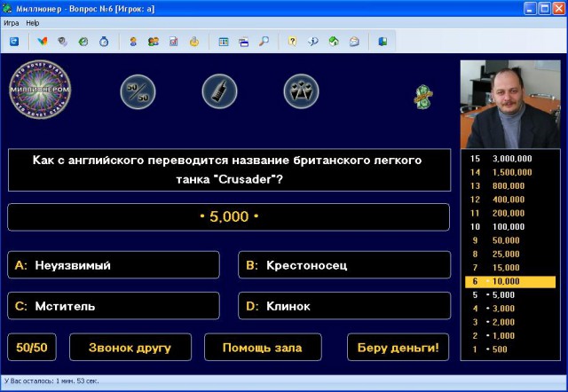
Task: Click the yellow question mark help icon
Action: click(292, 42)
